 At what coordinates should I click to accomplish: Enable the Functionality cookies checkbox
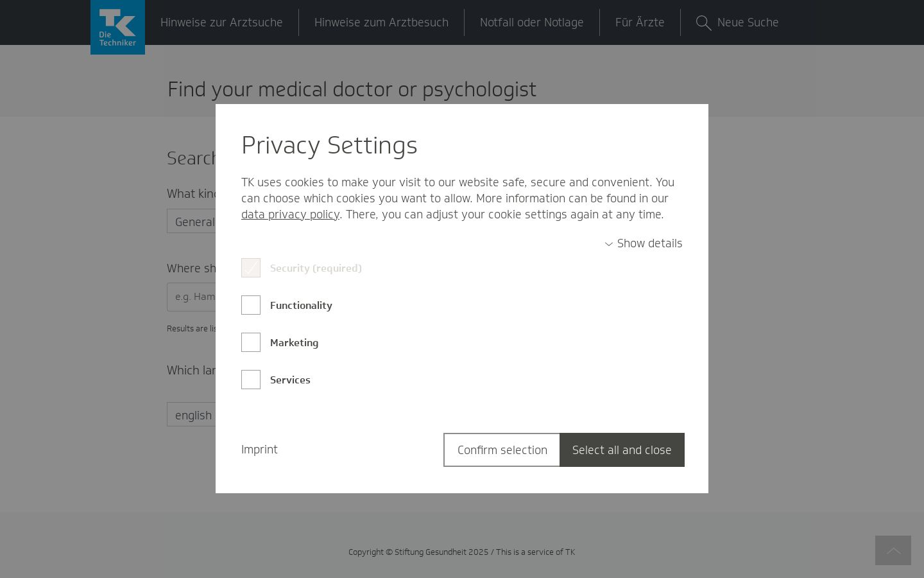[251, 305]
